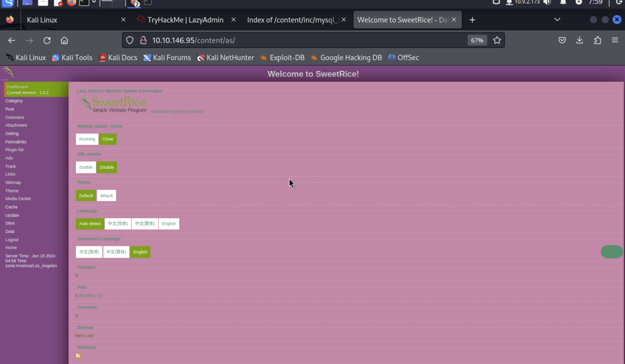The image size is (625, 364).
Task: Open the Exploit-DB bookmark
Action: pyautogui.click(x=283, y=58)
